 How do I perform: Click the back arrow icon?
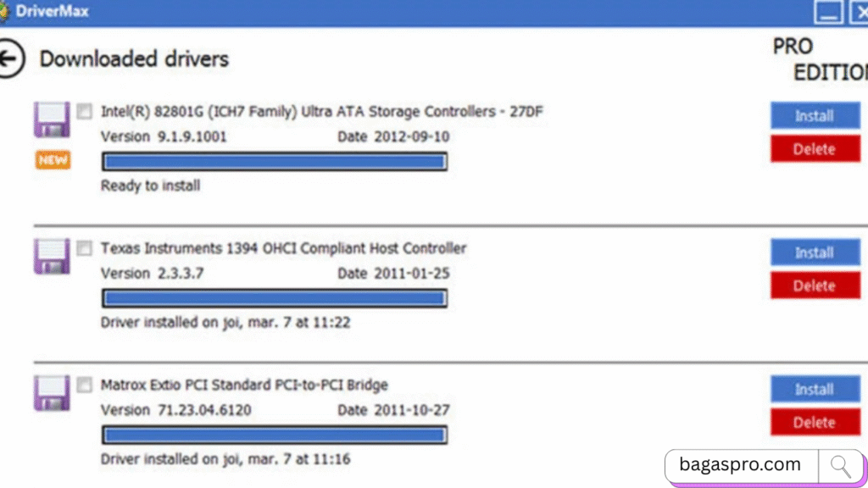11,60
